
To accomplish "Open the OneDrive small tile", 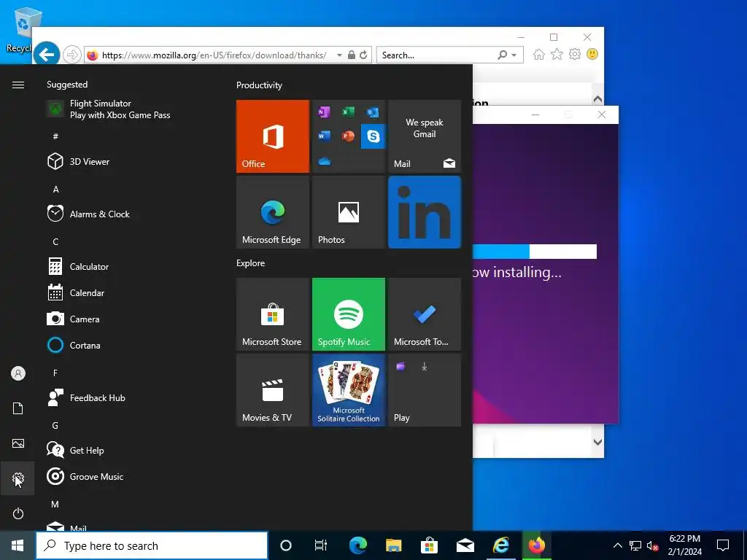I will coord(324,161).
